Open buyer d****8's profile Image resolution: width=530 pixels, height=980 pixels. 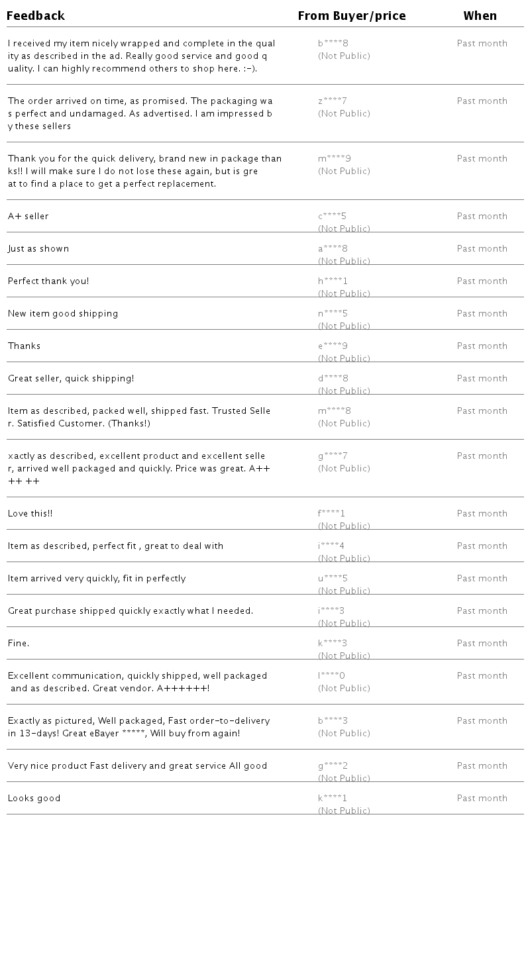click(333, 379)
